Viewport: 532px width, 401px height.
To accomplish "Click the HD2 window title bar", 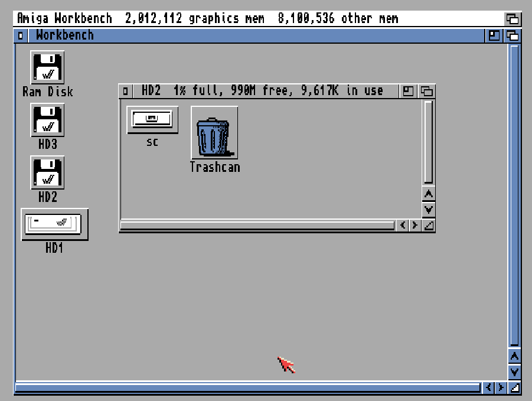I will [x=265, y=91].
